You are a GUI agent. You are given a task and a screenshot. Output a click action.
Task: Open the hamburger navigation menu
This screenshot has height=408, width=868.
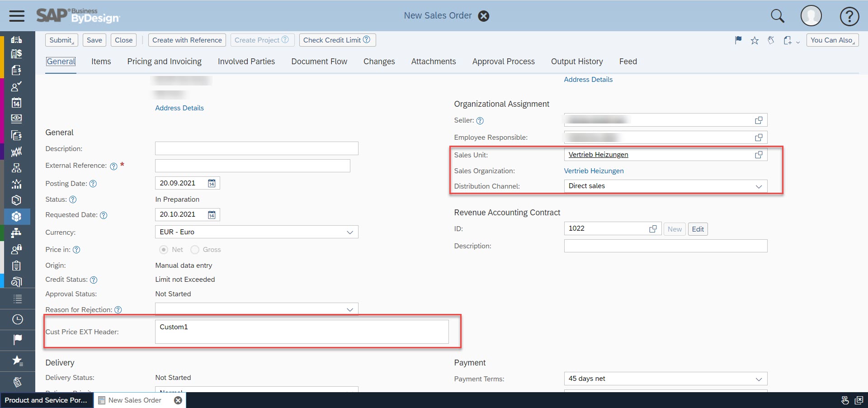pyautogui.click(x=17, y=16)
